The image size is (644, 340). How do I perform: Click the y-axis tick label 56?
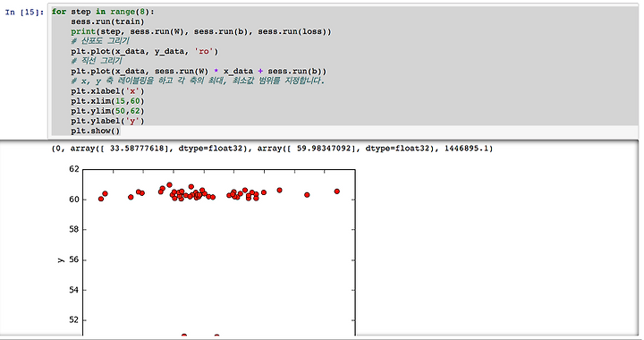tap(74, 259)
